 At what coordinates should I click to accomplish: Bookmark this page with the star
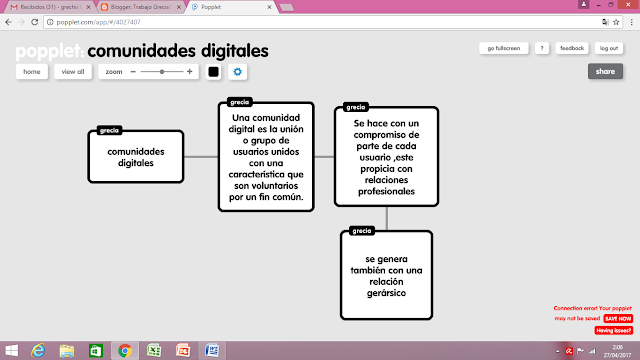click(x=616, y=22)
